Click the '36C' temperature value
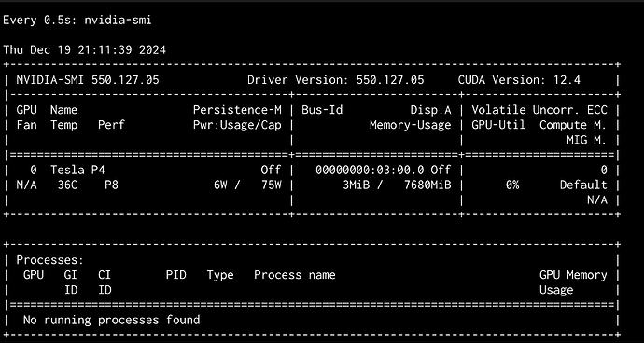 (67, 185)
